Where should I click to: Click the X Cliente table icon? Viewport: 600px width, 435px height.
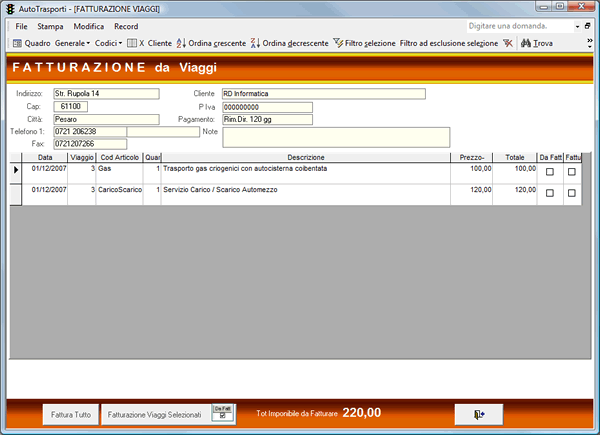pyautogui.click(x=132, y=43)
